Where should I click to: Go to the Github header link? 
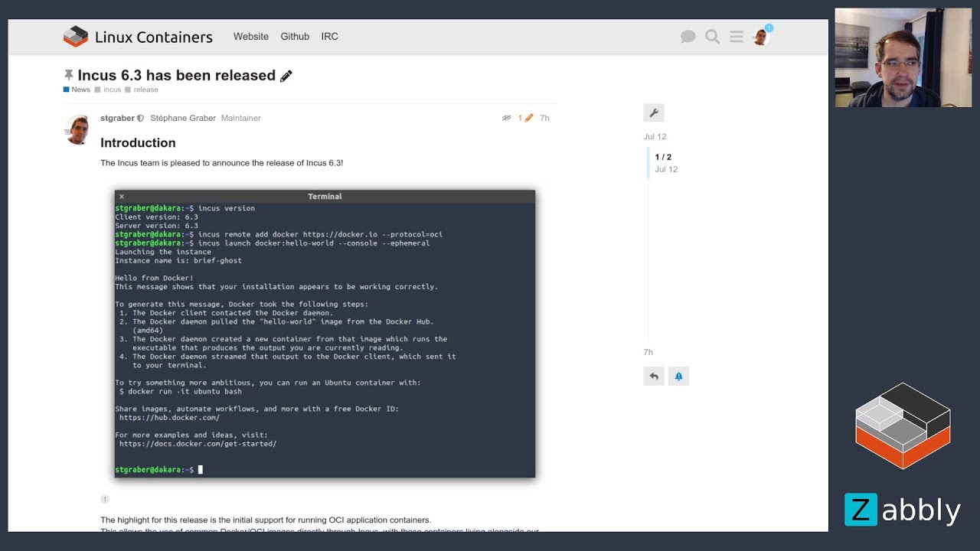click(295, 37)
